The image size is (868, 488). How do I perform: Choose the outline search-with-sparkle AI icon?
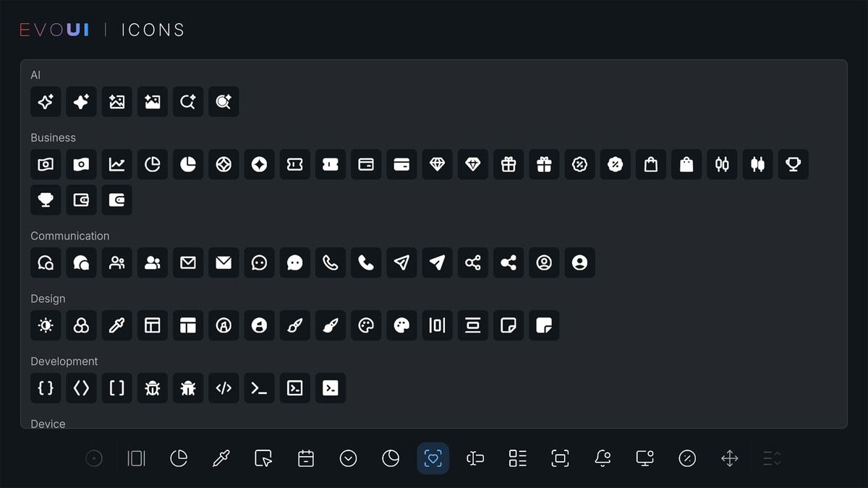coord(187,102)
